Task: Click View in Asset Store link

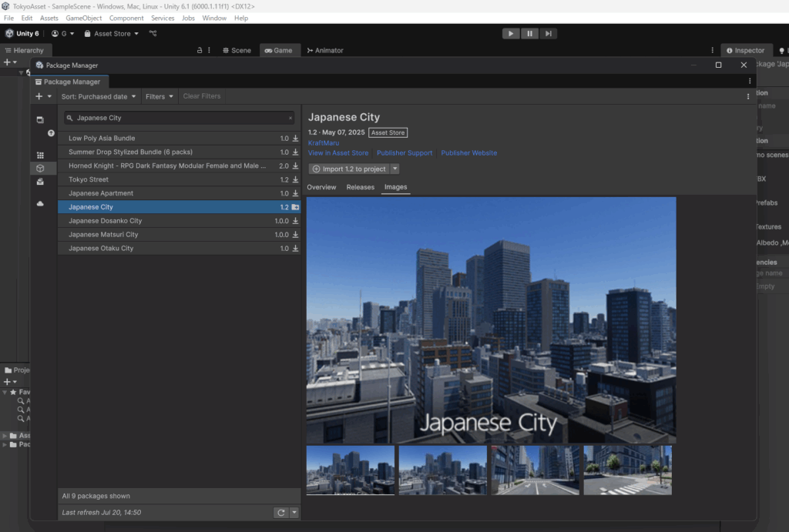Action: (x=338, y=153)
